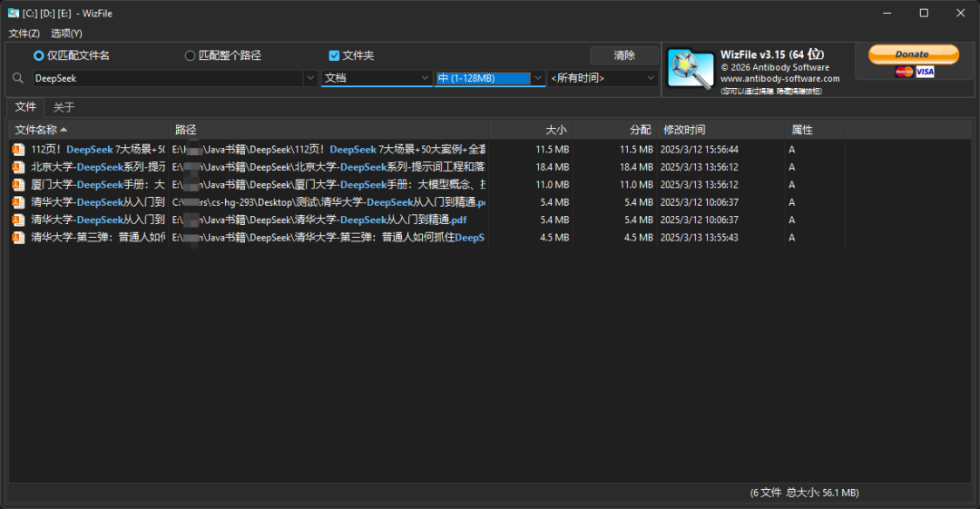
Task: Sort by the 修改时间 column header
Action: (x=721, y=130)
